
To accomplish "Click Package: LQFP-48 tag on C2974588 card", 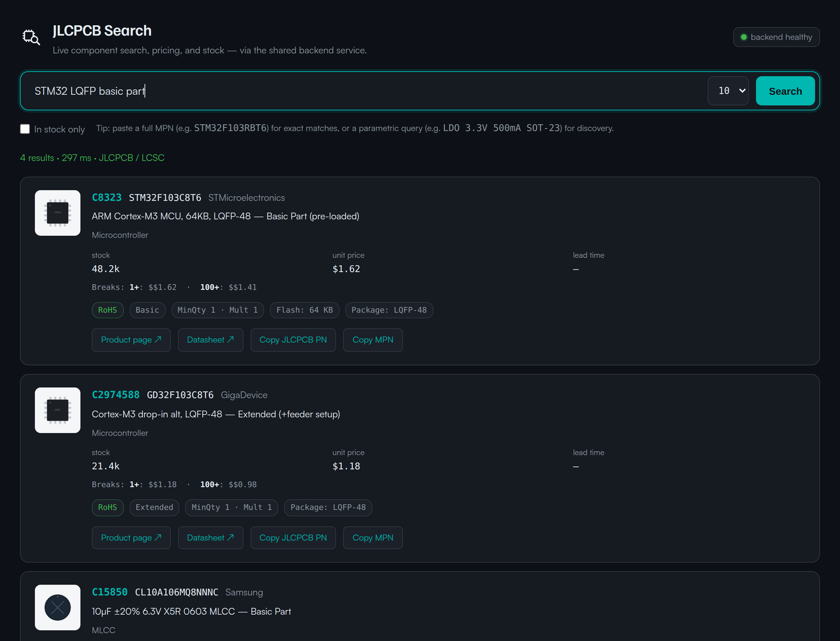I will (x=328, y=507).
